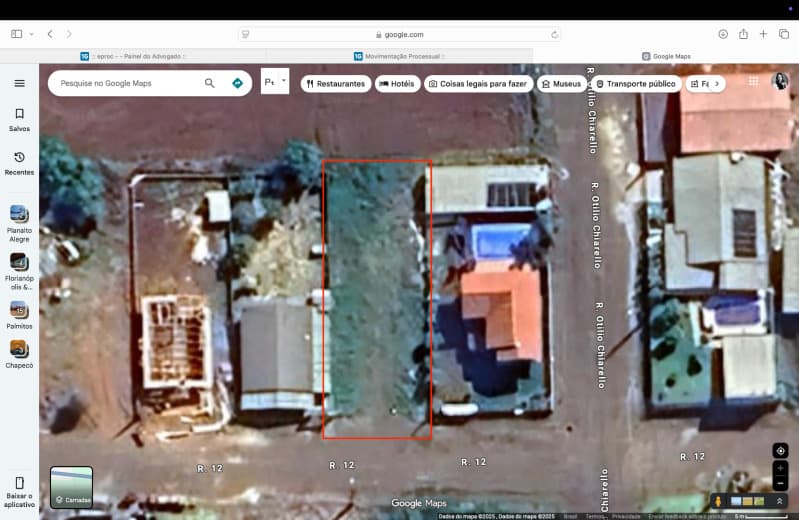
Task: Open the Google Maps hamburger menu
Action: click(x=19, y=83)
